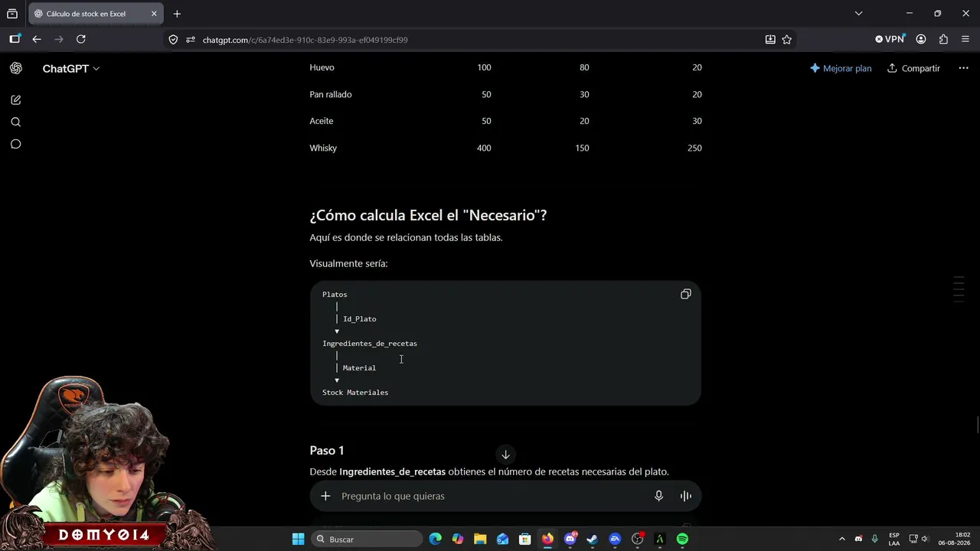Open Spotify from the taskbar
980x551 pixels.
click(x=682, y=540)
